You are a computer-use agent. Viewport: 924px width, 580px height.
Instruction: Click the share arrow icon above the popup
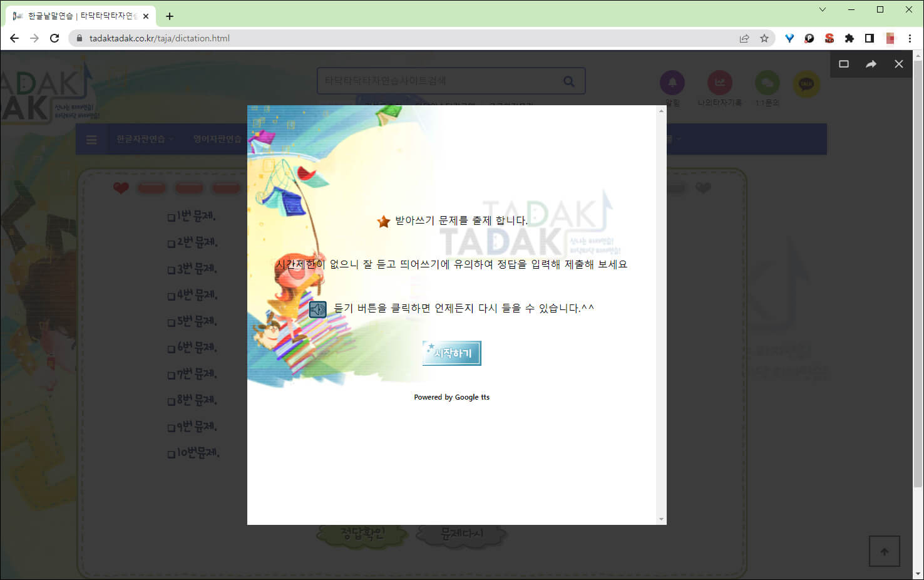click(x=871, y=63)
